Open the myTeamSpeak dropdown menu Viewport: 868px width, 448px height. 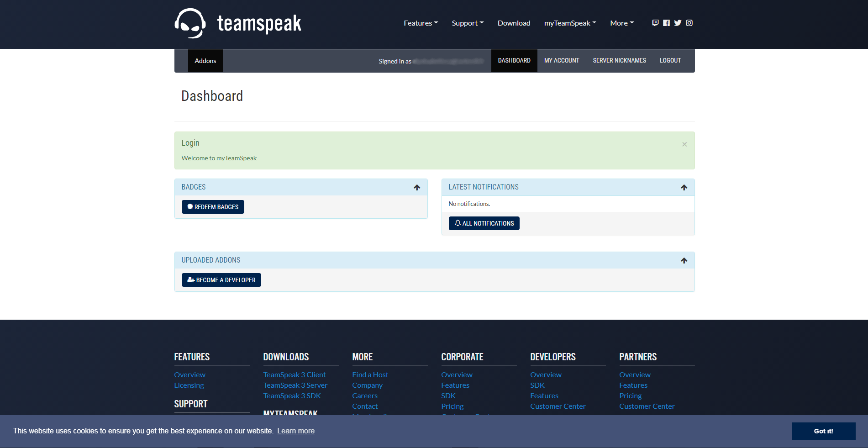(x=570, y=23)
